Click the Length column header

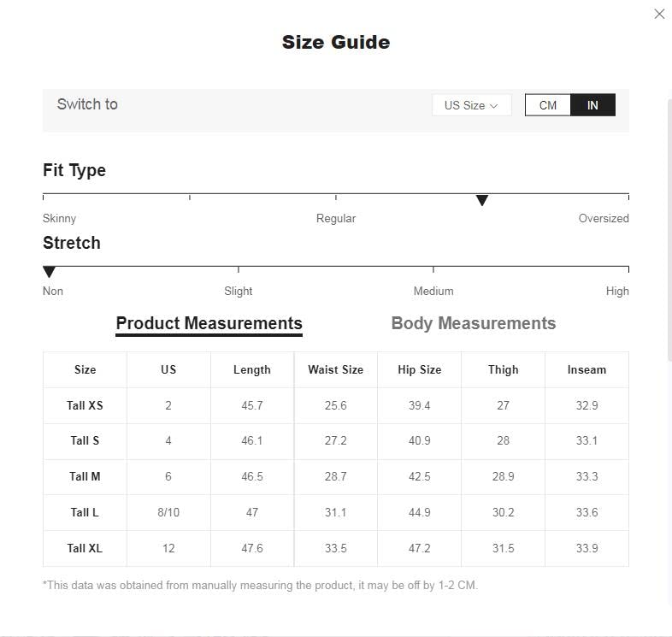251,369
